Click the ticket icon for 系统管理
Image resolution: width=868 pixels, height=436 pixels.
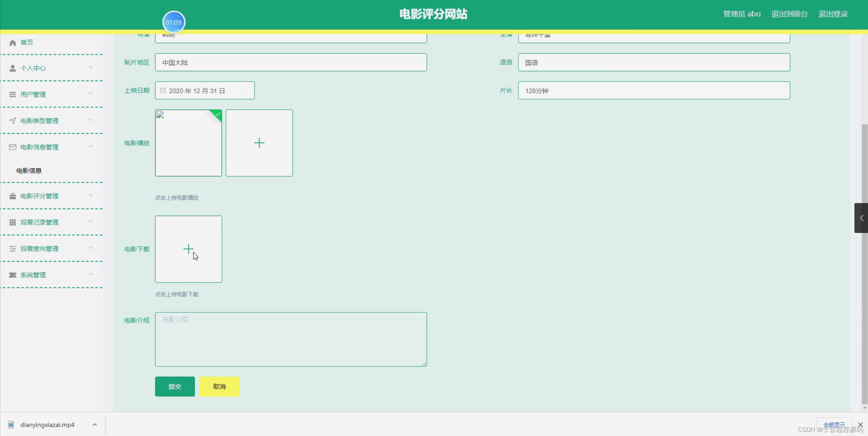(13, 275)
